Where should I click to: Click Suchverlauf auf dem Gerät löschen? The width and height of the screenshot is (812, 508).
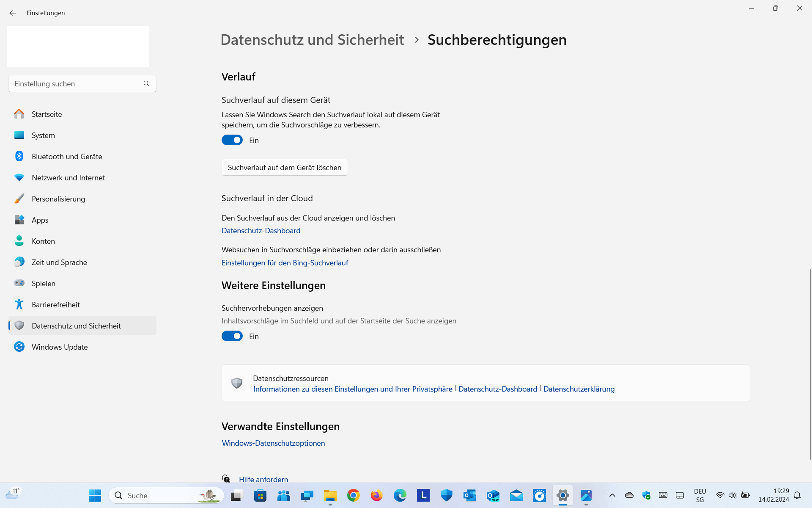(285, 168)
